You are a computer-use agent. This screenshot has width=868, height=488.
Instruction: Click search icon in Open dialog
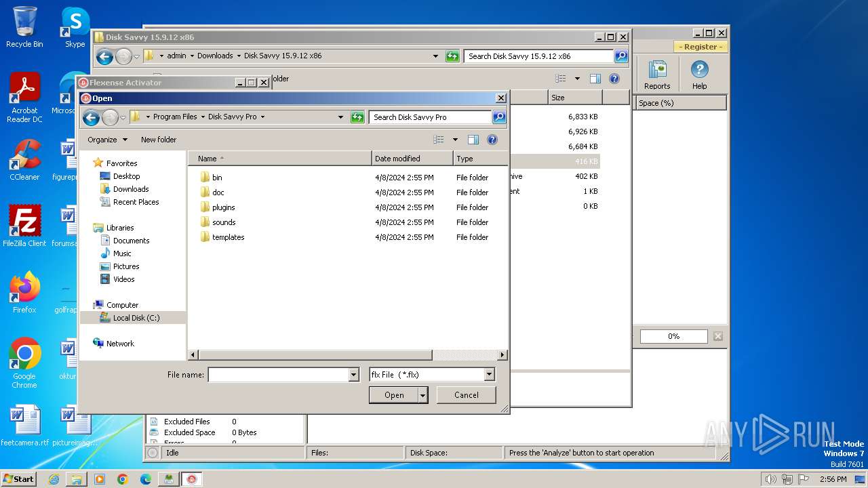tap(498, 117)
